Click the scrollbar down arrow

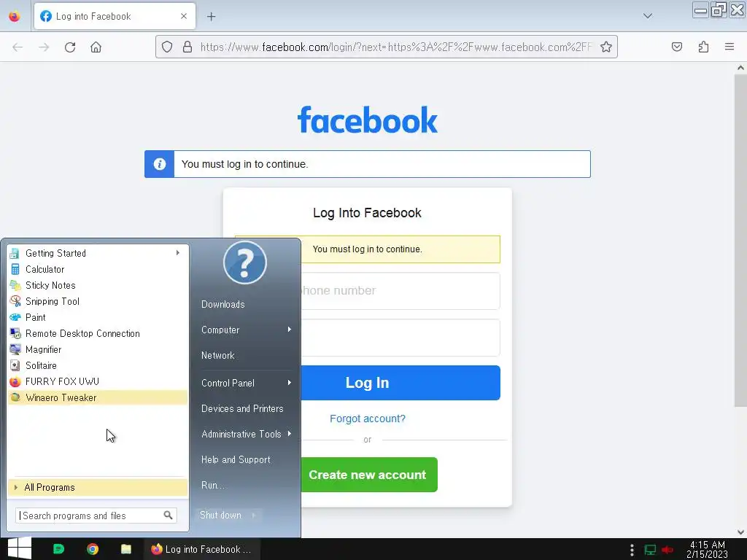[x=740, y=532]
